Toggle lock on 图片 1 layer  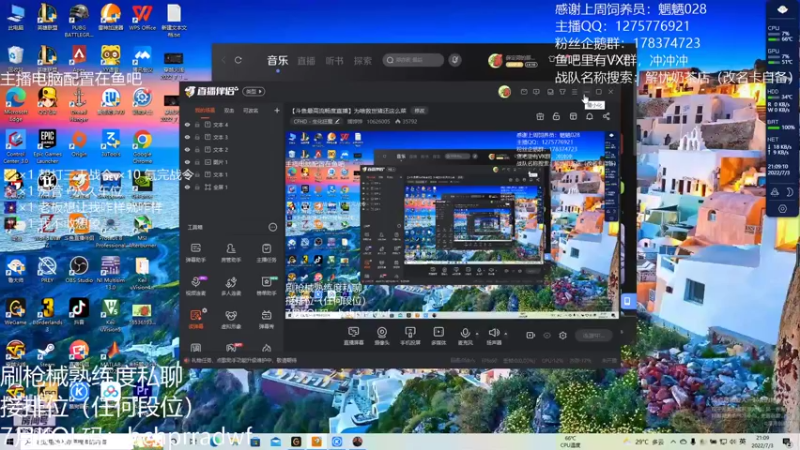click(197, 162)
